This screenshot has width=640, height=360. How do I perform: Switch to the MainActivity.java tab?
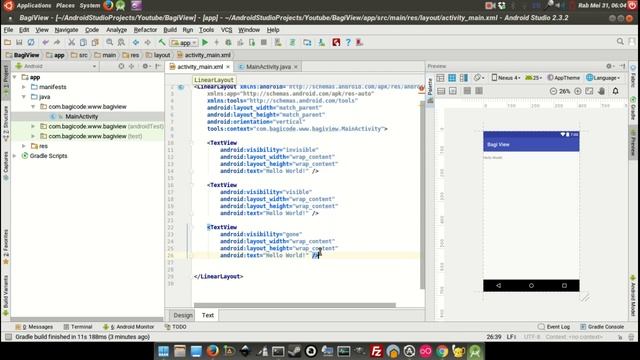tap(268, 67)
